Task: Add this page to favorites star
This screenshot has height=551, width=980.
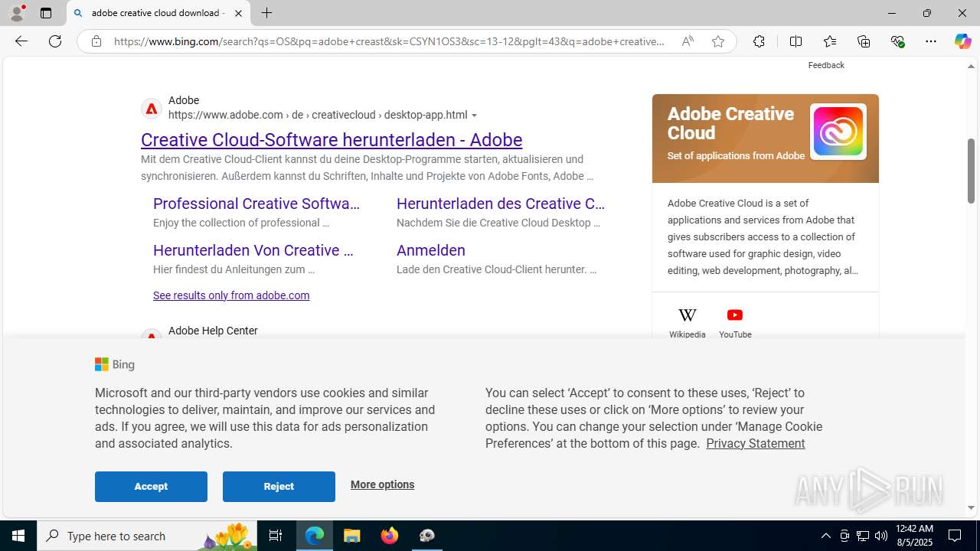Action: click(x=718, y=41)
